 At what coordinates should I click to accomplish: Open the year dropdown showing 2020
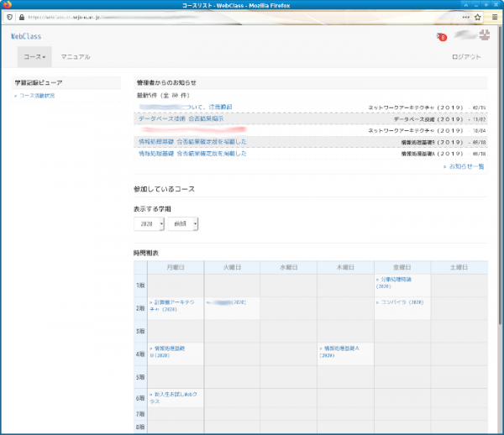[150, 223]
